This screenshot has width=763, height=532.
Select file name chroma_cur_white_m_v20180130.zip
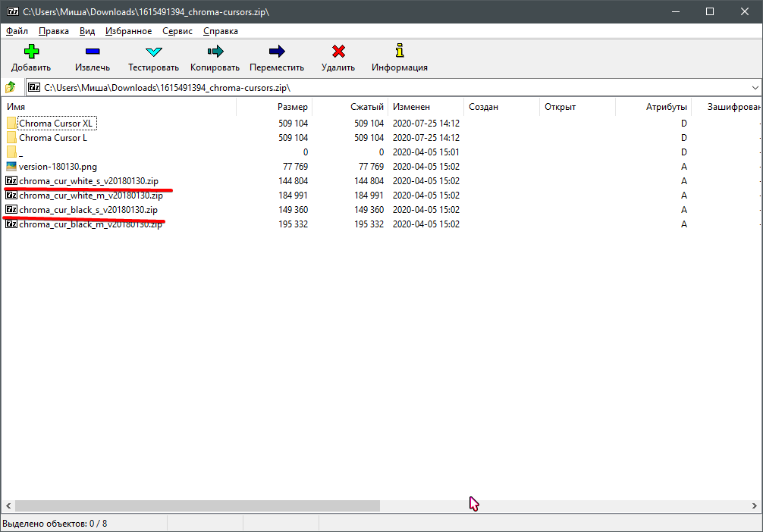point(91,195)
